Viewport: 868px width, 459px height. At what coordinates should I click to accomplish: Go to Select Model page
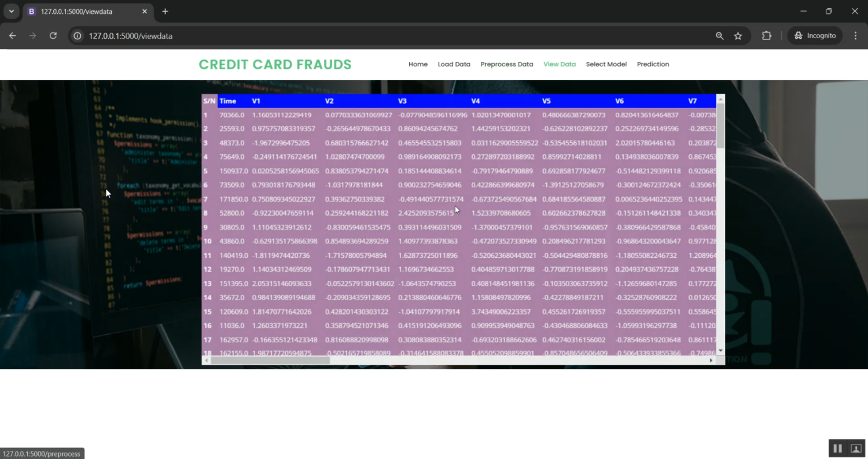pyautogui.click(x=606, y=64)
